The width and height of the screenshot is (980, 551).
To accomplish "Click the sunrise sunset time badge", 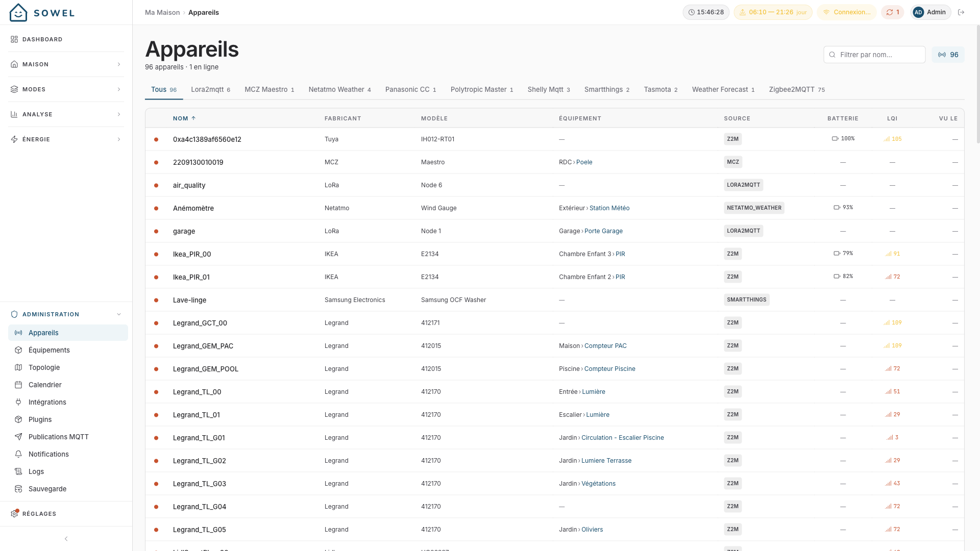I will click(773, 12).
